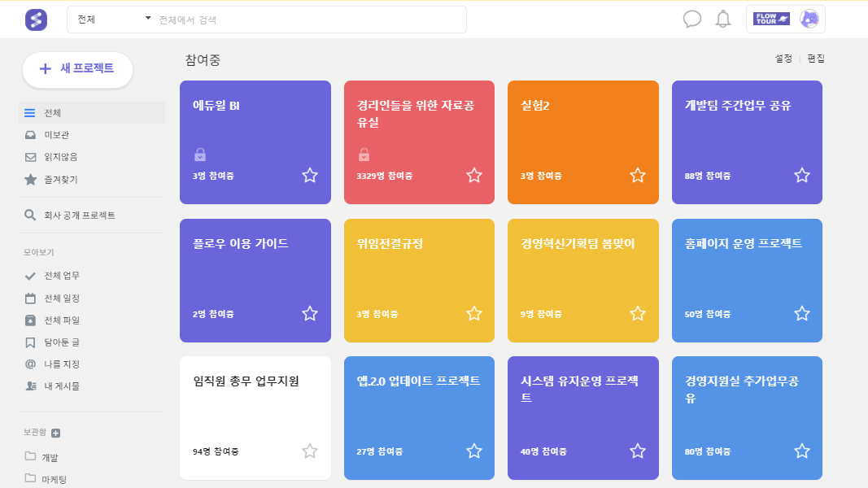Click the 편집 link at top right
This screenshot has width=868, height=488.
(815, 58)
